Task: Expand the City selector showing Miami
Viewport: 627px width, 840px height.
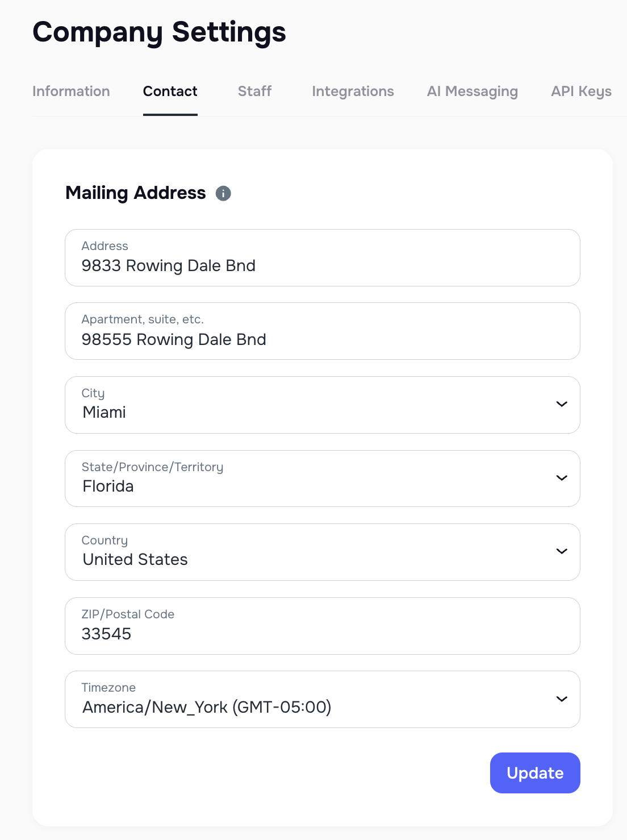Action: pyautogui.click(x=322, y=405)
